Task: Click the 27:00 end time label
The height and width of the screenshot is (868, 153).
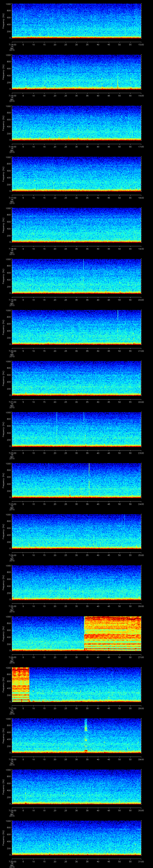Action: click(141, 657)
